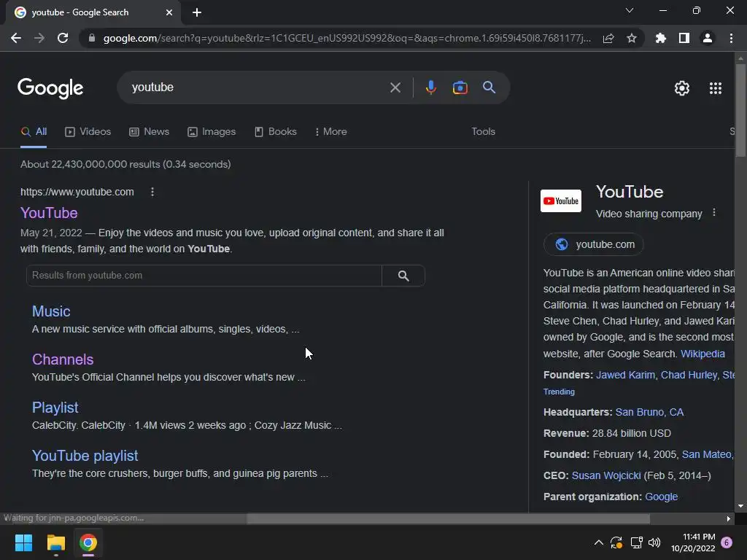This screenshot has height=560, width=747.
Task: Click the horizontal scrollbar right arrow
Action: 729,518
